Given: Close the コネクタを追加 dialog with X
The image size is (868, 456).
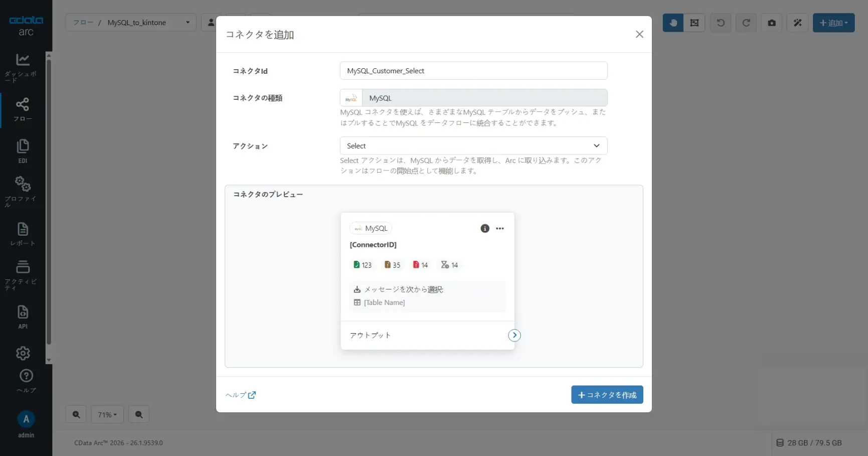Looking at the screenshot, I should click(639, 34).
